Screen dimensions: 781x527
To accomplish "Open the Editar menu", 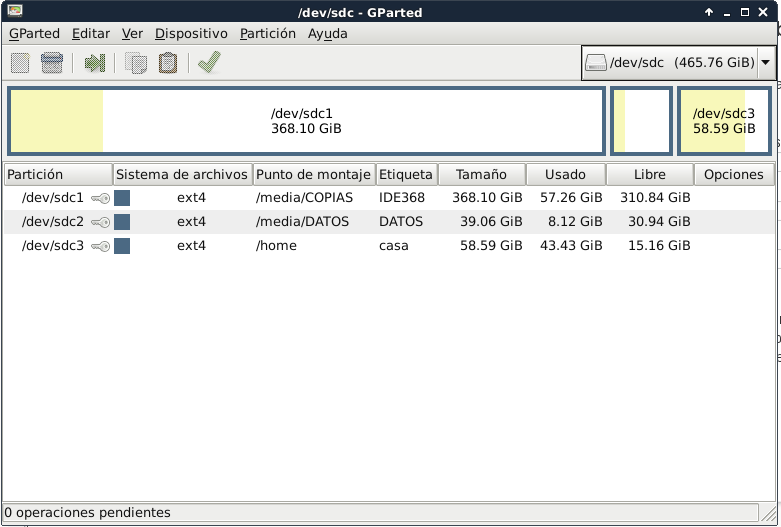I will (91, 33).
